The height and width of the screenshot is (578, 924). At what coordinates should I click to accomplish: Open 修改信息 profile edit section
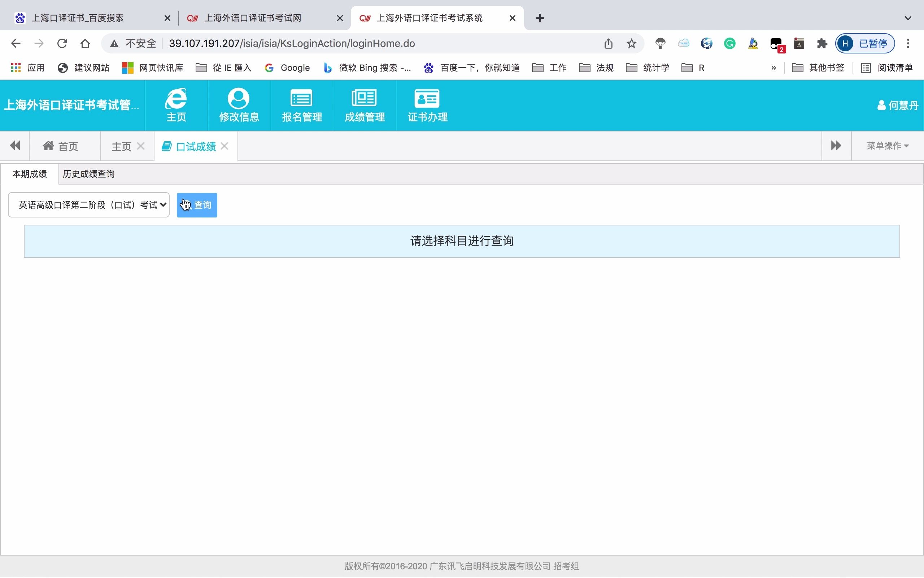(239, 105)
